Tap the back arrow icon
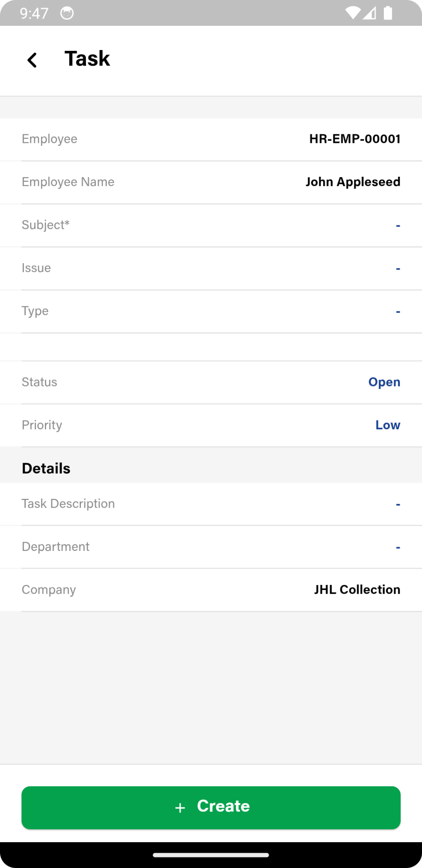 [32, 60]
